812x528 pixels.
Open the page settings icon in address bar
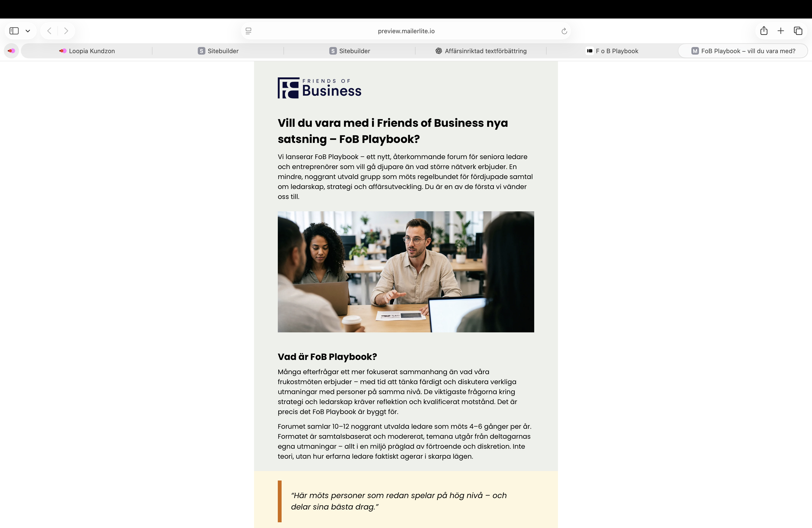coord(248,31)
